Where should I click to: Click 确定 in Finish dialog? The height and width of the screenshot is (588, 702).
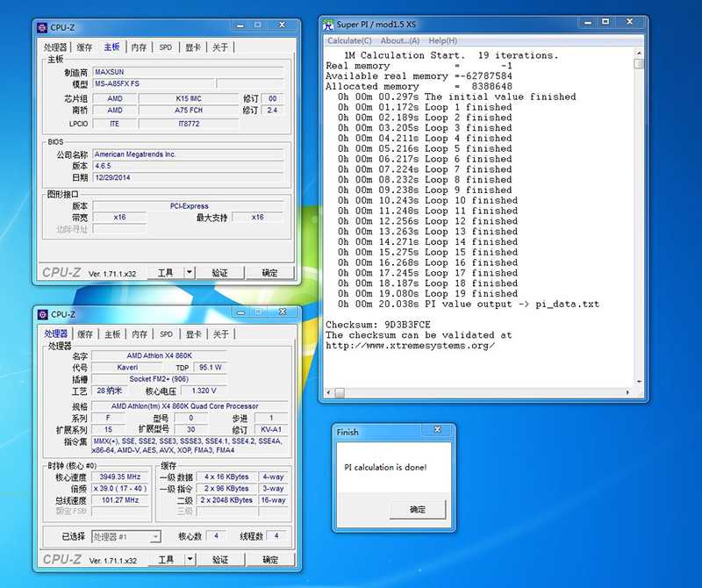point(418,510)
